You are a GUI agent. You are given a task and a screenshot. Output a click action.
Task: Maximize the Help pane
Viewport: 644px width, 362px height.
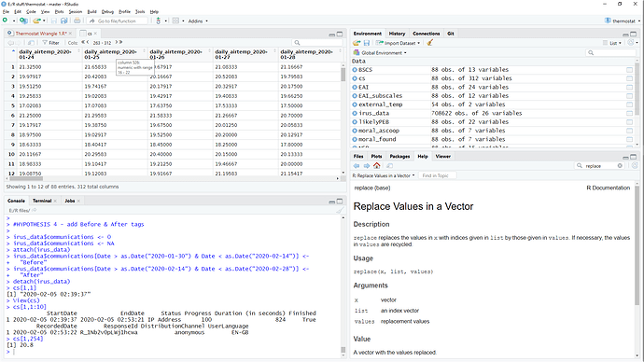pos(634,157)
